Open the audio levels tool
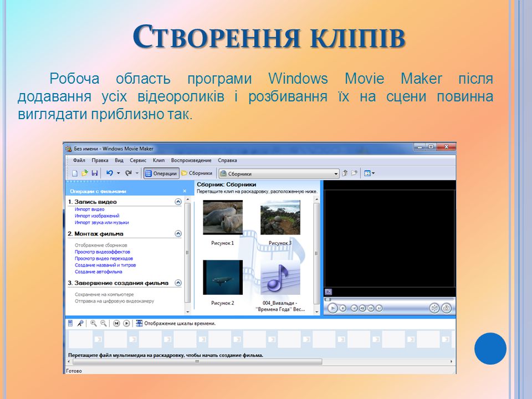 point(70,323)
